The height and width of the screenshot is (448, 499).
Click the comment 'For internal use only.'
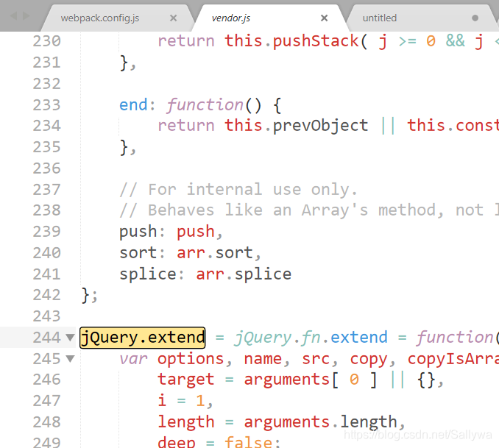pyautogui.click(x=238, y=190)
